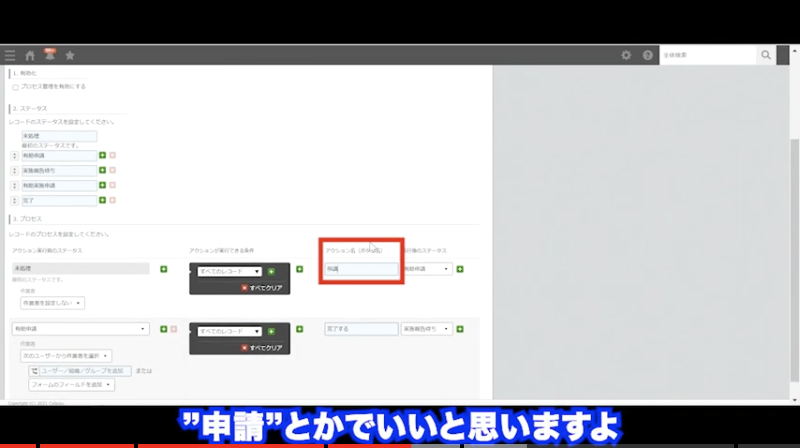Screen dimensions: 800x448
Task: Delete the 完了 status row
Action: [x=112, y=200]
